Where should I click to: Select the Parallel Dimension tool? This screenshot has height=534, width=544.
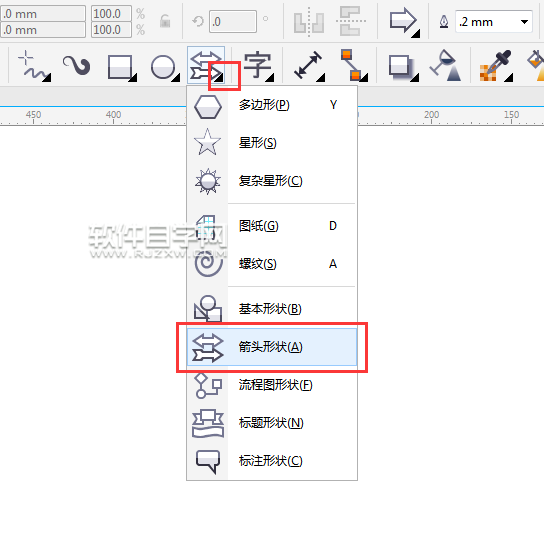tap(308, 66)
